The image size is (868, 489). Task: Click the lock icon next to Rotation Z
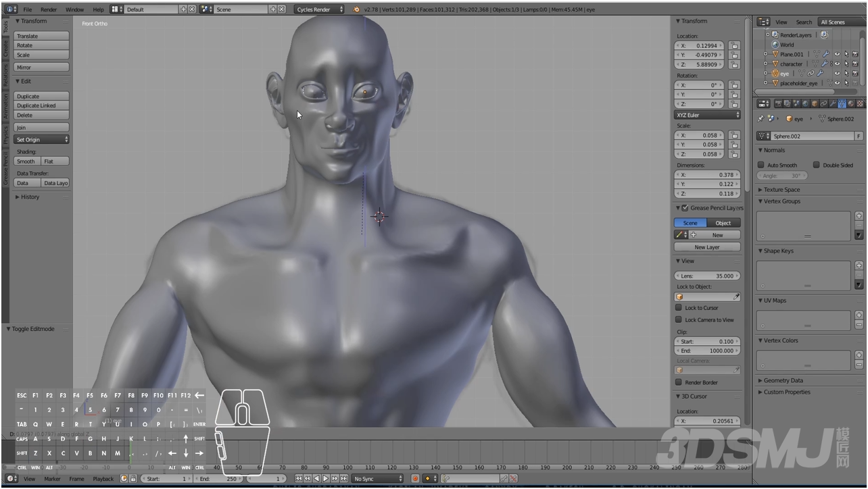734,104
